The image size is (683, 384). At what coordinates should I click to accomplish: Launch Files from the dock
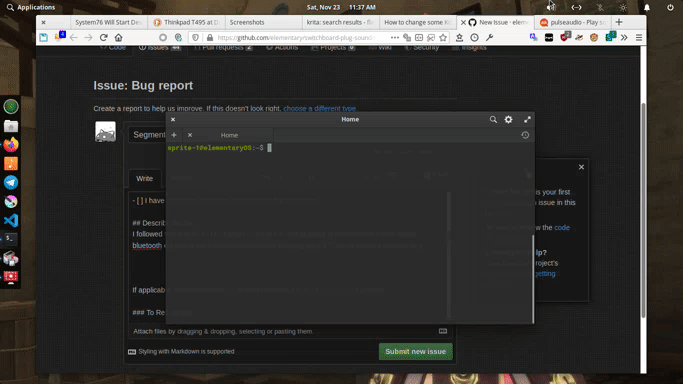11,126
